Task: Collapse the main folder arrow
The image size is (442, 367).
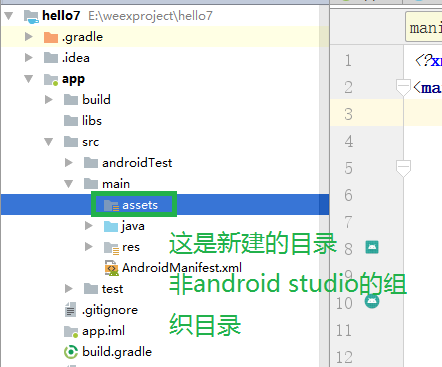Action: pyautogui.click(x=69, y=184)
